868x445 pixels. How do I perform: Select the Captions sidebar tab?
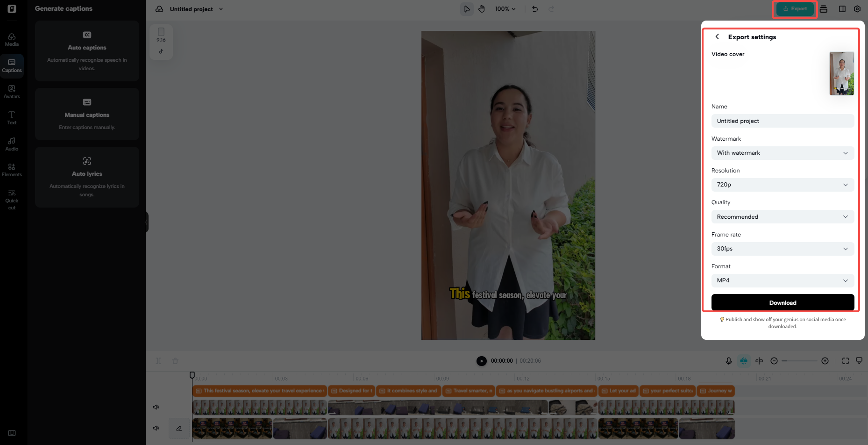(12, 65)
